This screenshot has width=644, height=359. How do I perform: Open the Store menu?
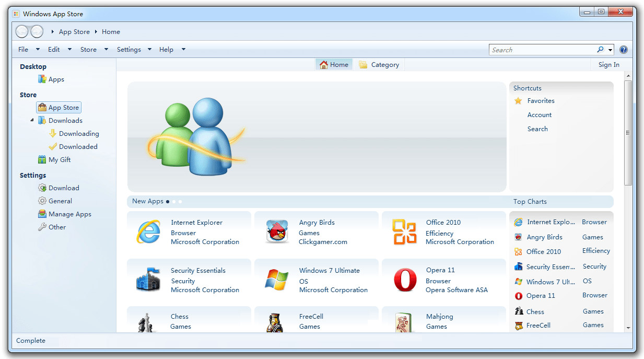tap(88, 49)
